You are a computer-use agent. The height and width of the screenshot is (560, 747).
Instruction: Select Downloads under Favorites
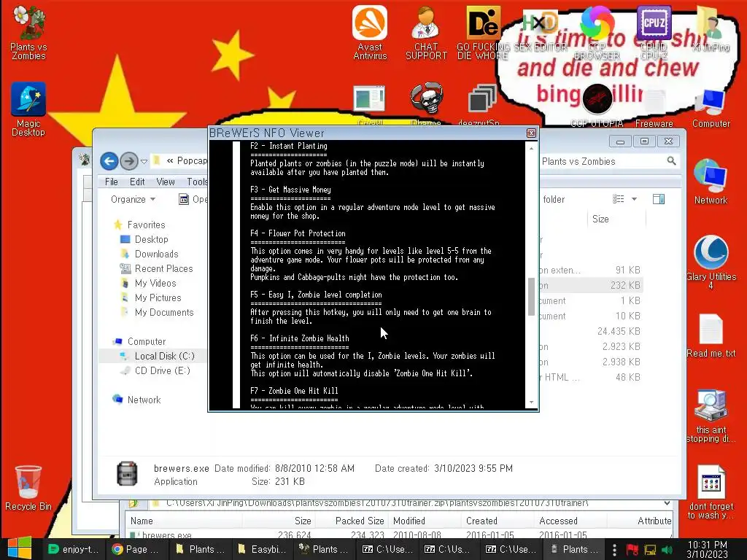pos(156,254)
